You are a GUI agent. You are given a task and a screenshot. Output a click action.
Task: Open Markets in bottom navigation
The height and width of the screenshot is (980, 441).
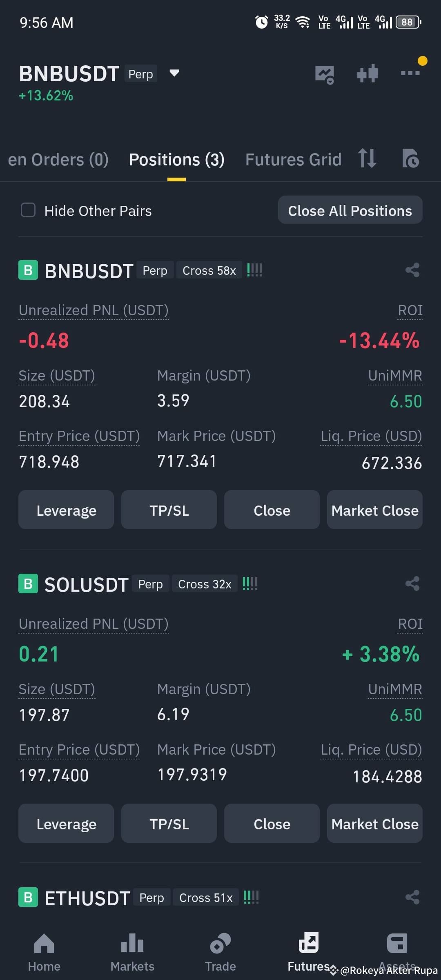coord(132,952)
